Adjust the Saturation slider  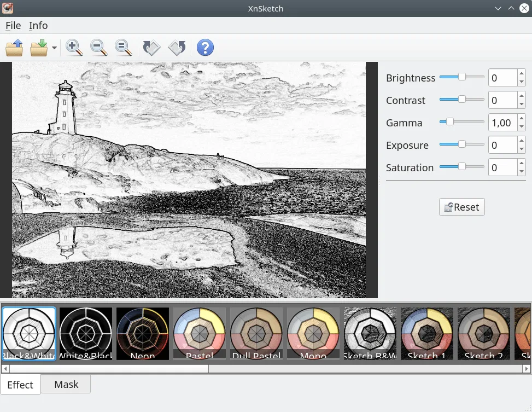point(462,167)
